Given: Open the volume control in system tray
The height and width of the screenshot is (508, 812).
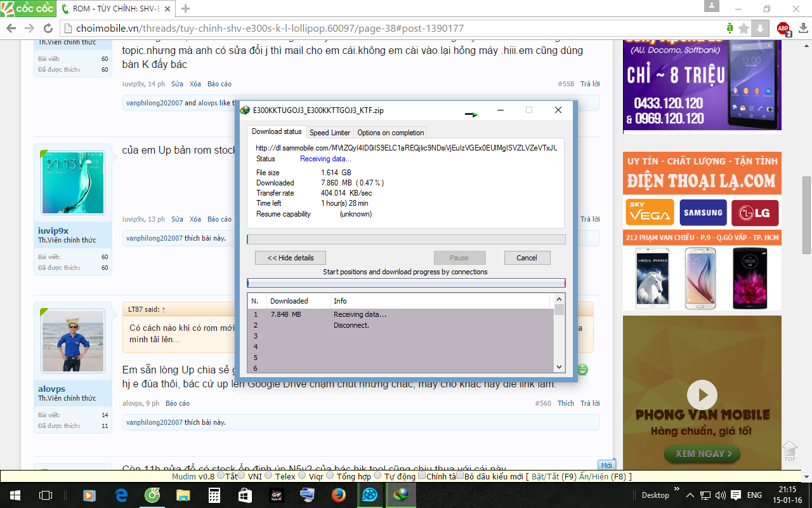Looking at the screenshot, I should 720,495.
